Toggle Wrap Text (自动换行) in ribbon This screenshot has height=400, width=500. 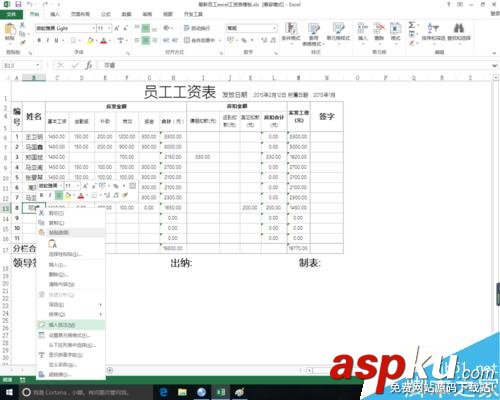[x=197, y=28]
